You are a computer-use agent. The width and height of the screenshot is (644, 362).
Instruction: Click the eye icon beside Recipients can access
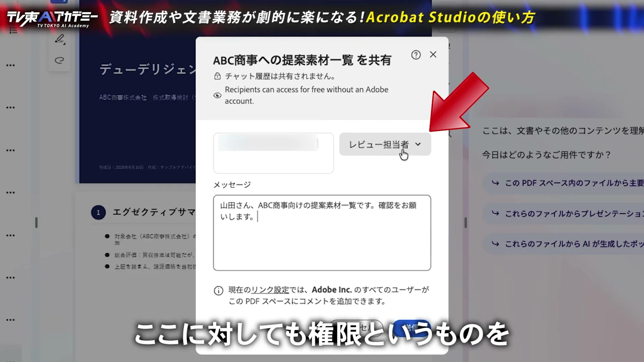[217, 96]
